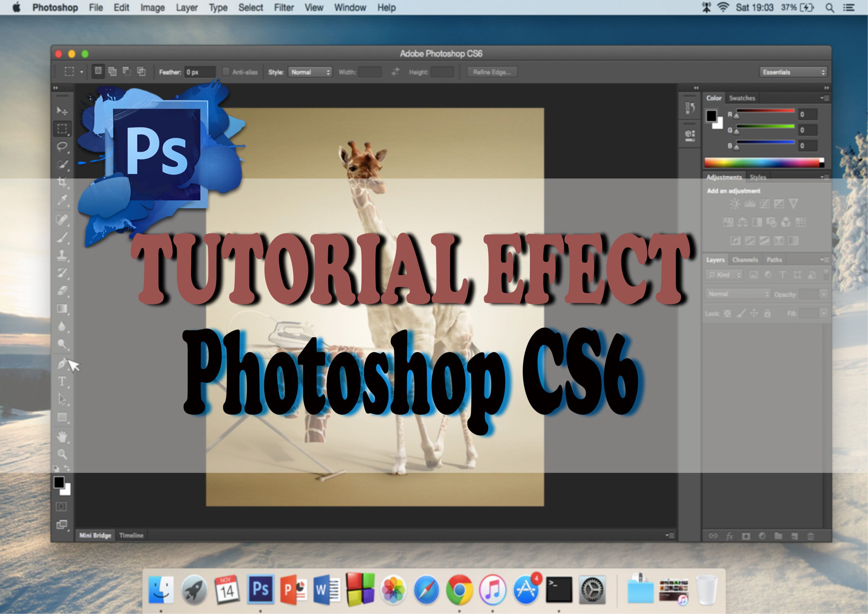Open the Color panel flyout menu

tap(825, 98)
